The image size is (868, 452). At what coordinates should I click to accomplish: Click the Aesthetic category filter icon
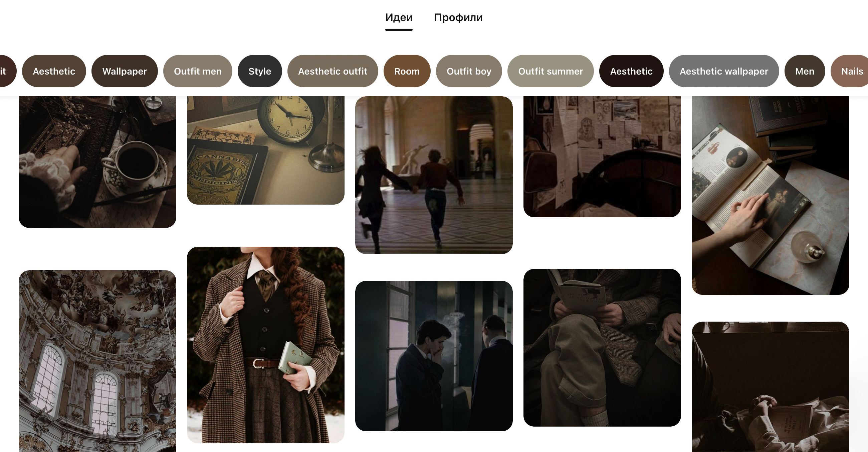[54, 71]
